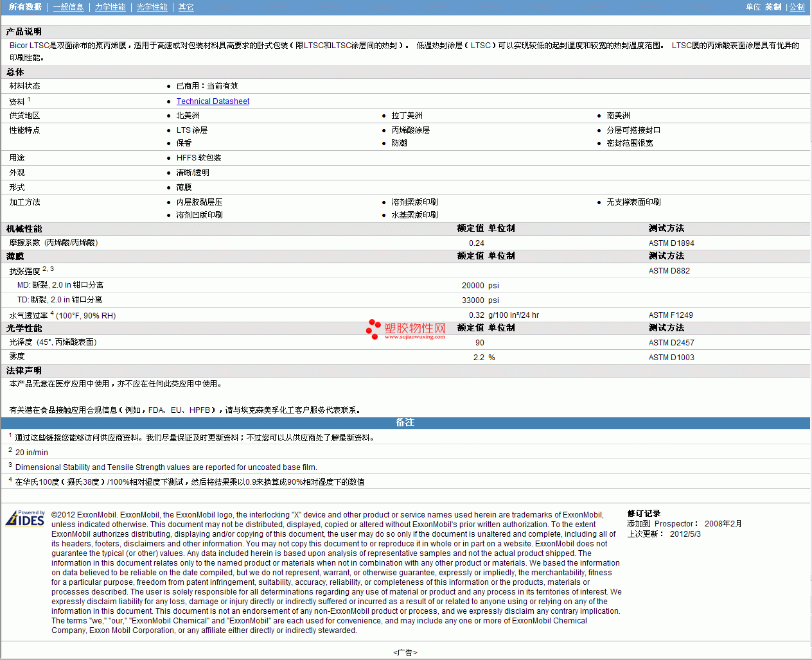This screenshot has width=812, height=660.
Task: Click the 加工方法 row label
Action: pyautogui.click(x=24, y=202)
